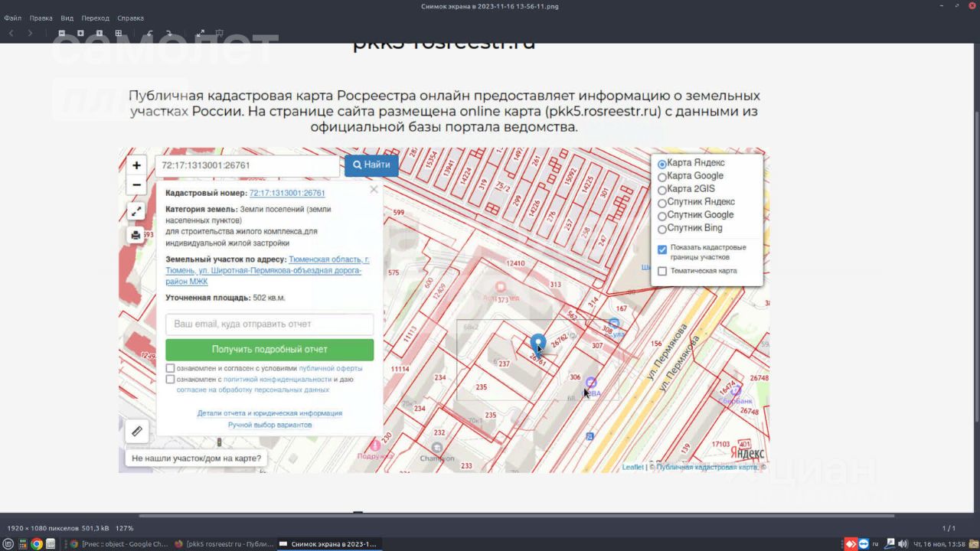Click the volume icon in system tray
The image size is (980, 551).
click(903, 544)
